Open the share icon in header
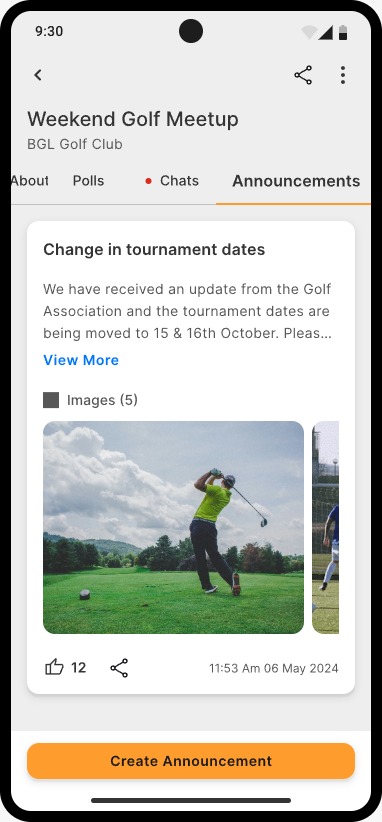The width and height of the screenshot is (382, 822). tap(303, 75)
